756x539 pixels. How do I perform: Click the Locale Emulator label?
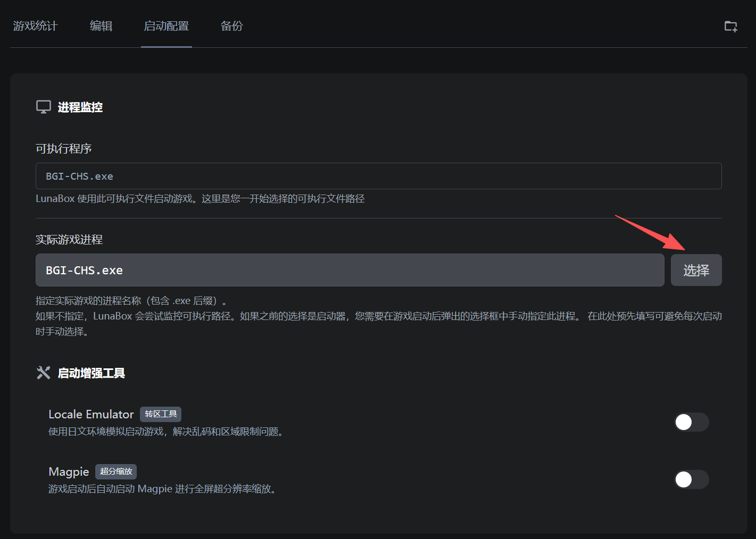(91, 414)
